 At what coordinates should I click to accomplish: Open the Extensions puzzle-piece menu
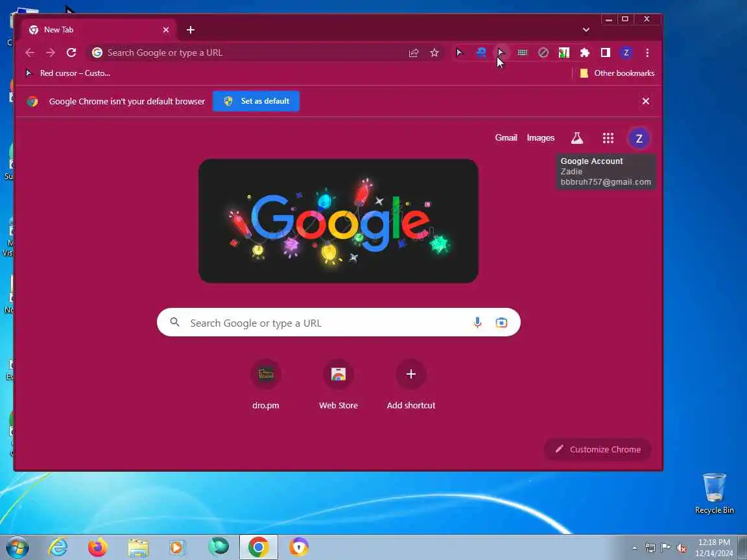pyautogui.click(x=584, y=53)
